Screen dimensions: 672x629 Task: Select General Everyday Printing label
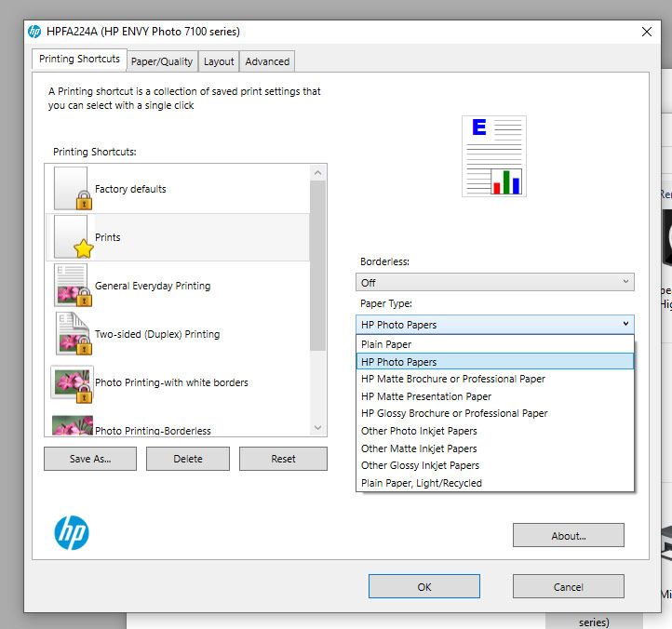coord(153,286)
